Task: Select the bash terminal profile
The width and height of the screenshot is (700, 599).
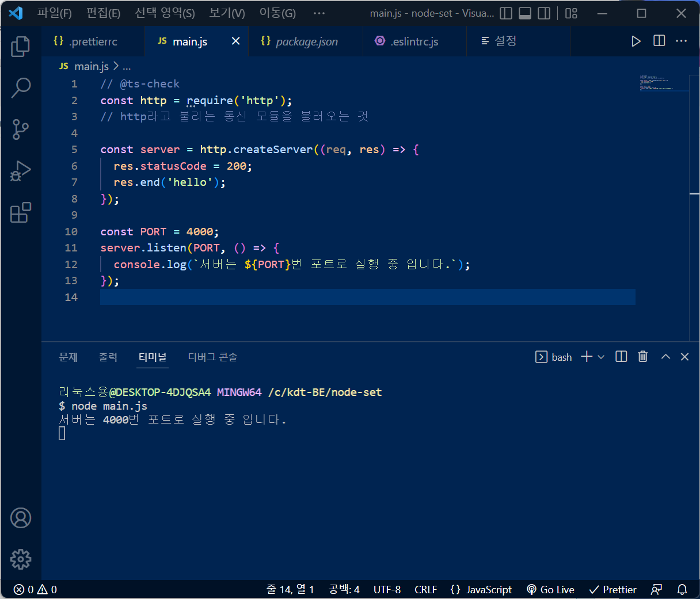Action: click(x=554, y=357)
